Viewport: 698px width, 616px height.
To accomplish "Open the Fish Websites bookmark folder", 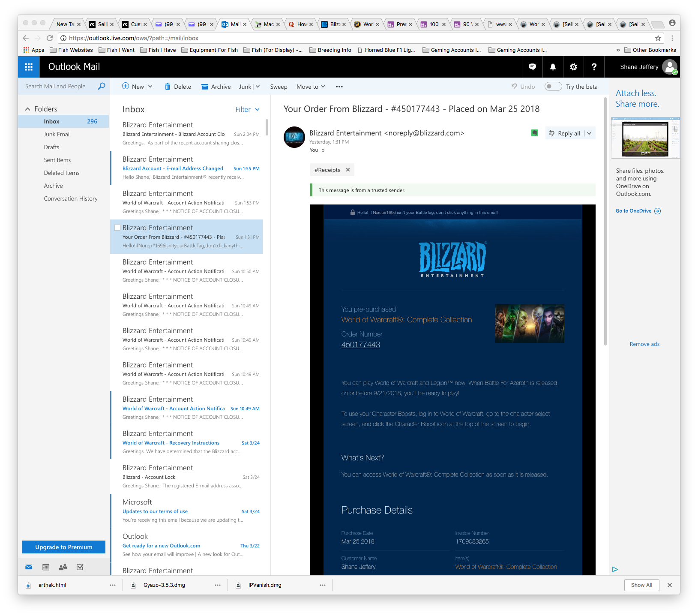I will (71, 50).
